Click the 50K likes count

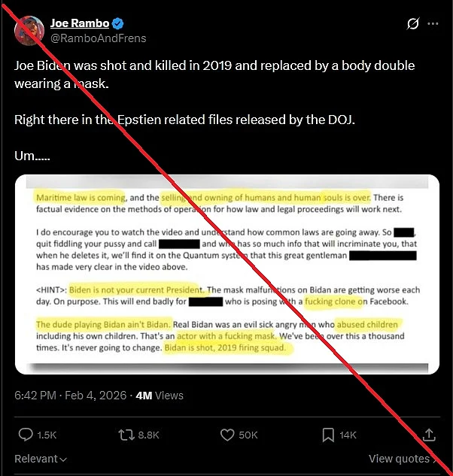(248, 435)
